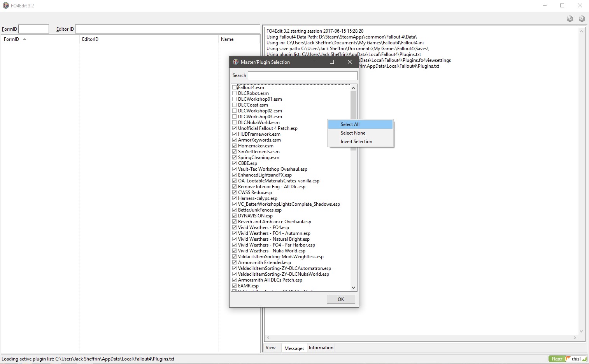Select BetterJunkFences.esp entry

click(x=260, y=210)
